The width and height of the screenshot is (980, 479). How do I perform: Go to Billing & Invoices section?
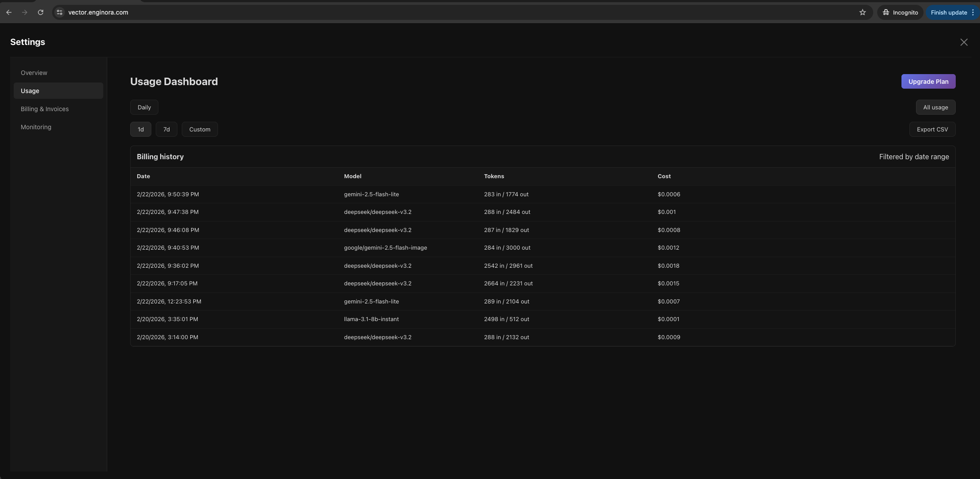click(45, 109)
